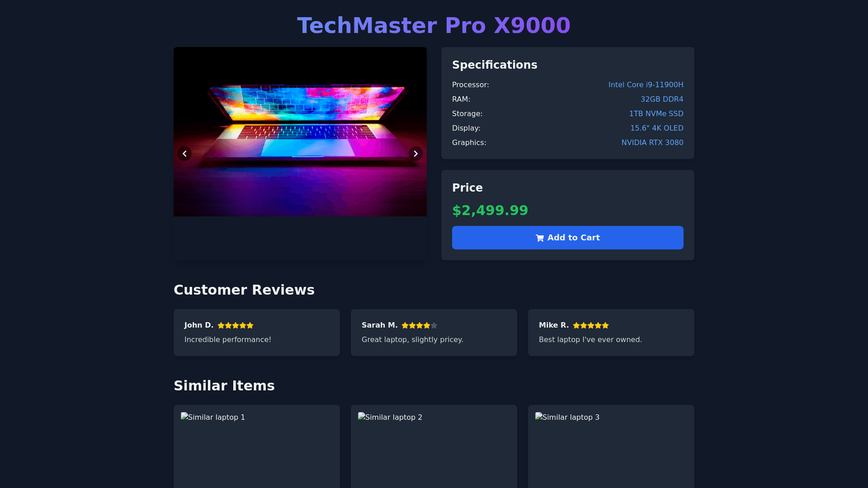The width and height of the screenshot is (868, 488).
Task: Open the Similar laptop 2 card
Action: (x=434, y=446)
